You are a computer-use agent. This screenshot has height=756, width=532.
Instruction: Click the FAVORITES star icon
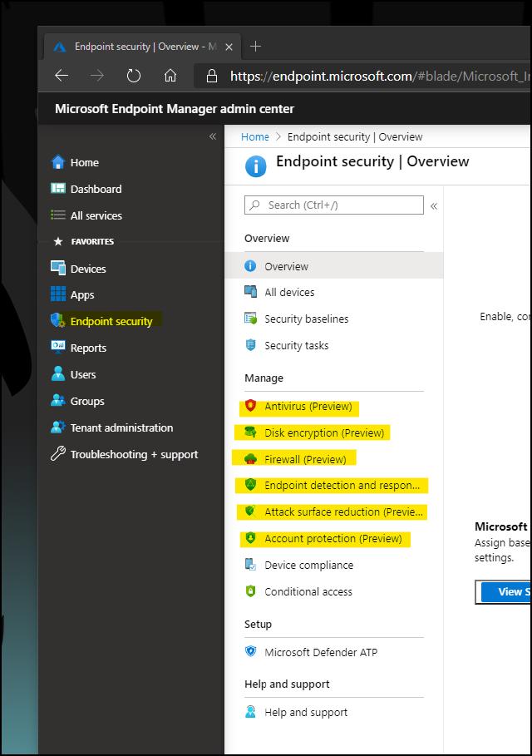58,241
